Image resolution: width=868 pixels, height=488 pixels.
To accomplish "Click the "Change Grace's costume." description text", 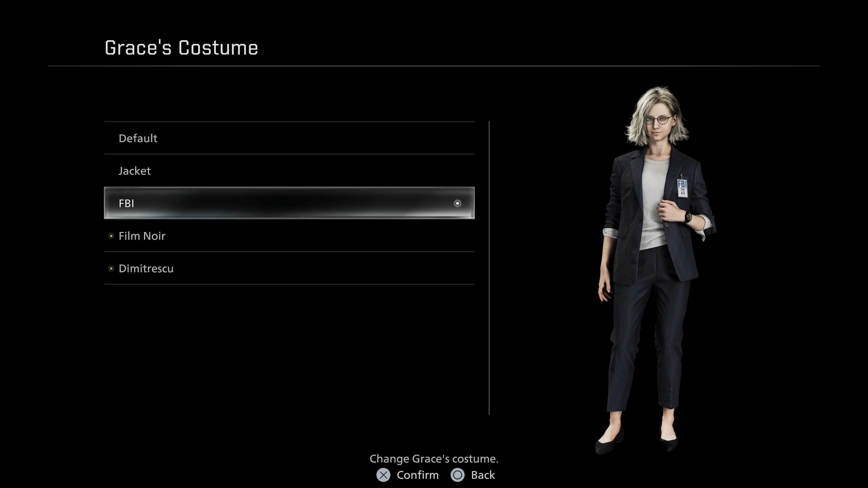I will pos(434,459).
